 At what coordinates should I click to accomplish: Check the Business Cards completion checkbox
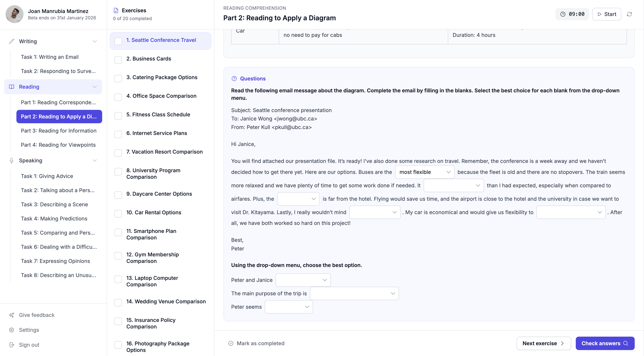click(x=118, y=60)
